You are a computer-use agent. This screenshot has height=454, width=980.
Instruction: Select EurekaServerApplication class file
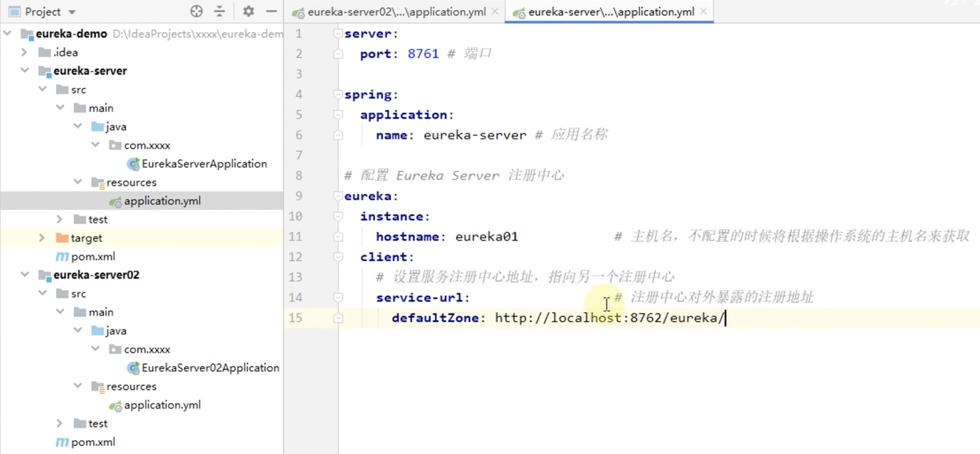click(204, 164)
